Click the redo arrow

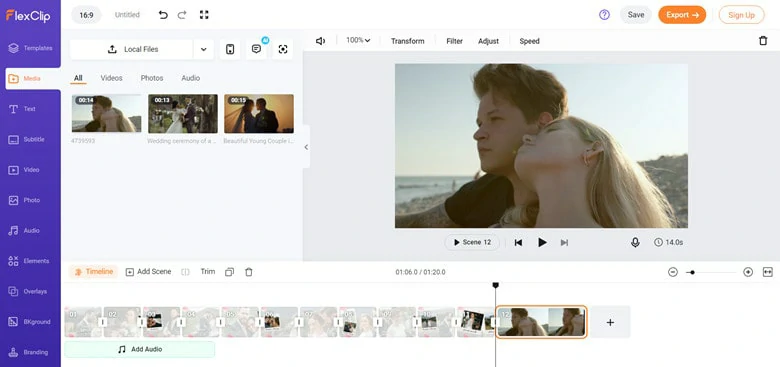[182, 15]
